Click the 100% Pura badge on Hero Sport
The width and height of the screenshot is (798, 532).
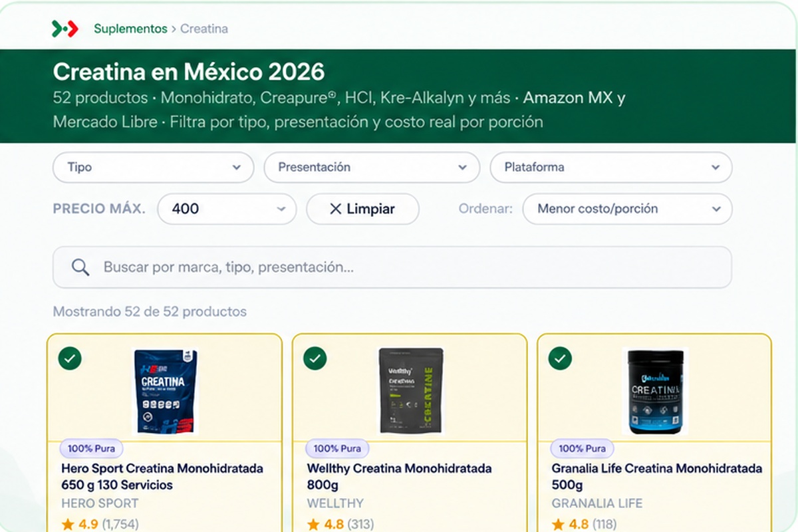click(92, 449)
